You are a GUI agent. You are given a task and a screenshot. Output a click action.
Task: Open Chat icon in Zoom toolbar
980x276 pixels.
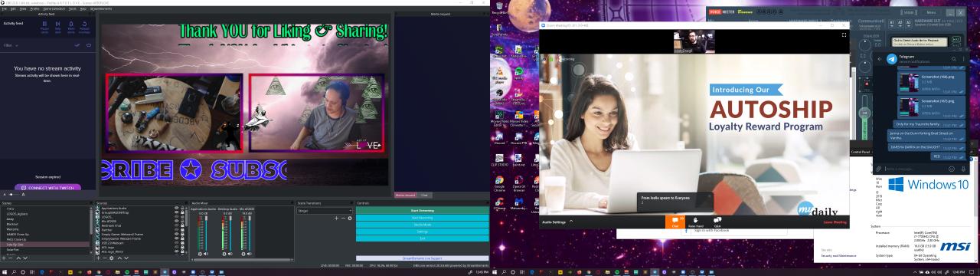point(675,222)
